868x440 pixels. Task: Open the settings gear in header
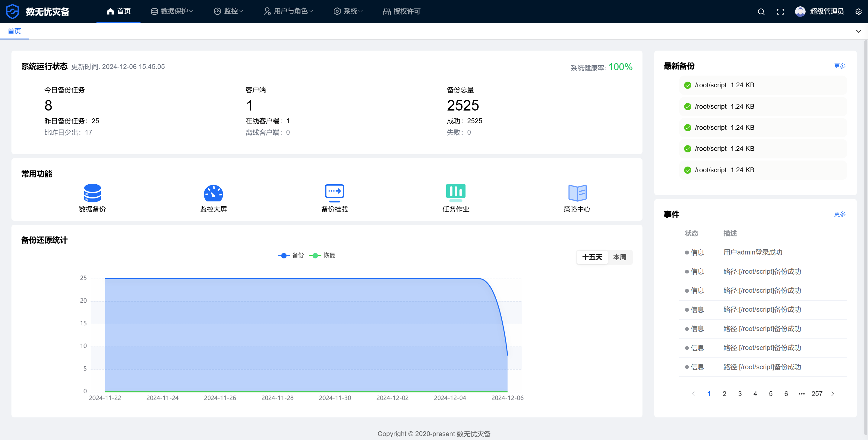859,12
